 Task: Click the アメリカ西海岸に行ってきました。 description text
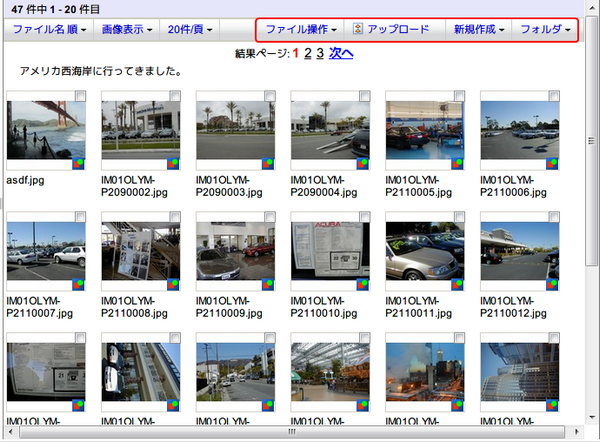point(101,71)
